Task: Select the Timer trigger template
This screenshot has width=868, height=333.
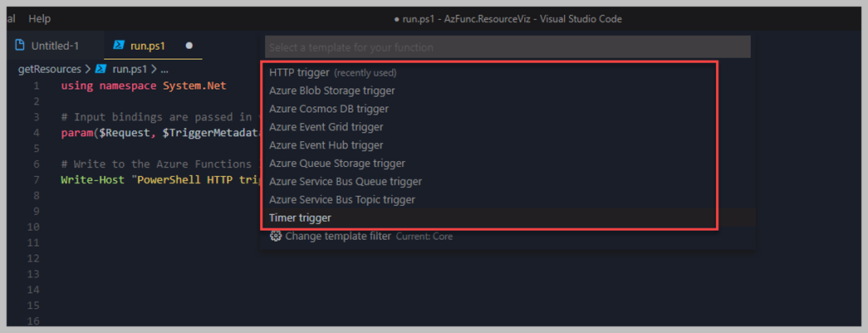Action: (508, 218)
